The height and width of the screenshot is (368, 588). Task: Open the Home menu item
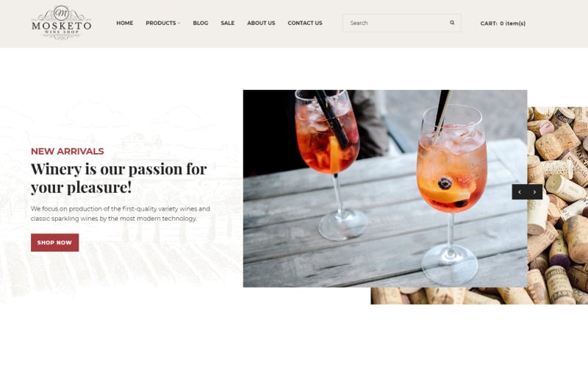pos(124,23)
